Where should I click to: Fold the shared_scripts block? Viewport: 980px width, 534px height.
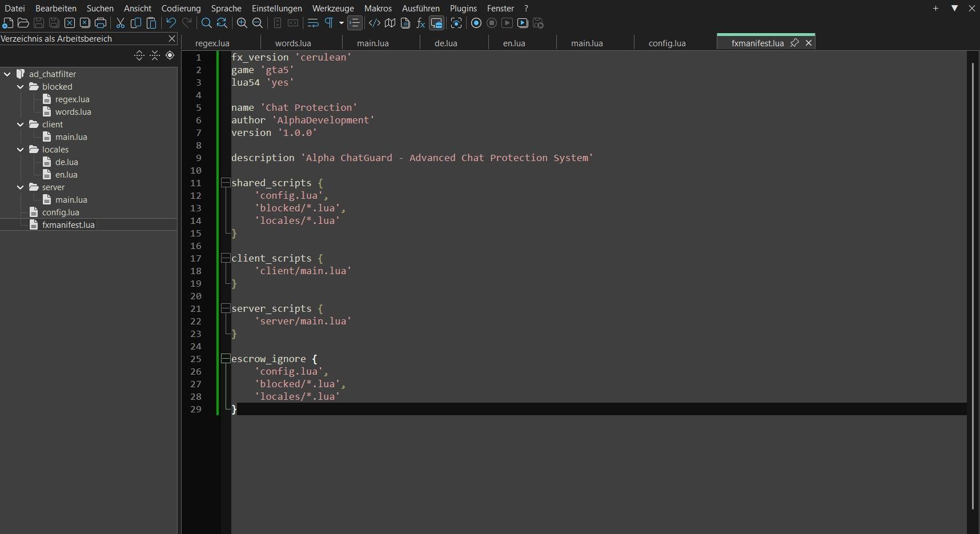coord(226,183)
